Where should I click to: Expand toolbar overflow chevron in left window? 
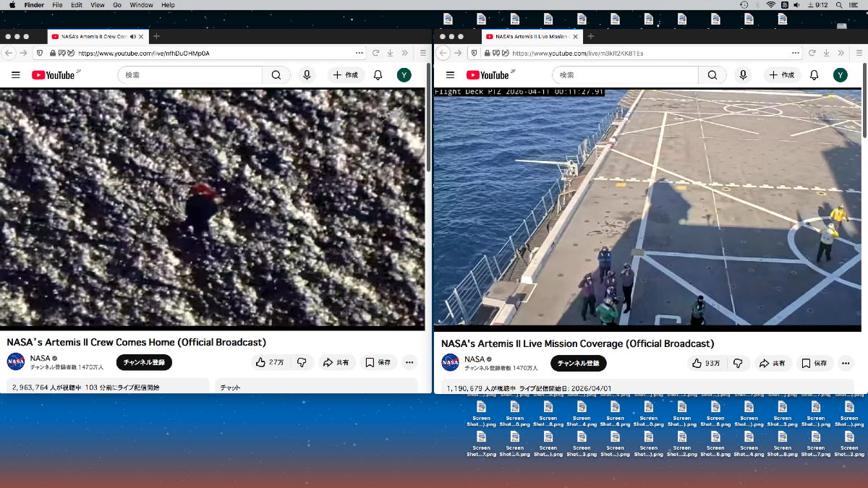pos(404,53)
